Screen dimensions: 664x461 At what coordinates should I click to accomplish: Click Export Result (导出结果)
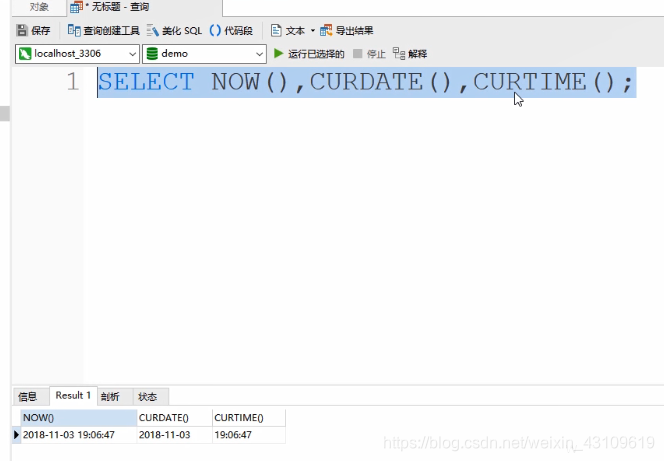347,30
